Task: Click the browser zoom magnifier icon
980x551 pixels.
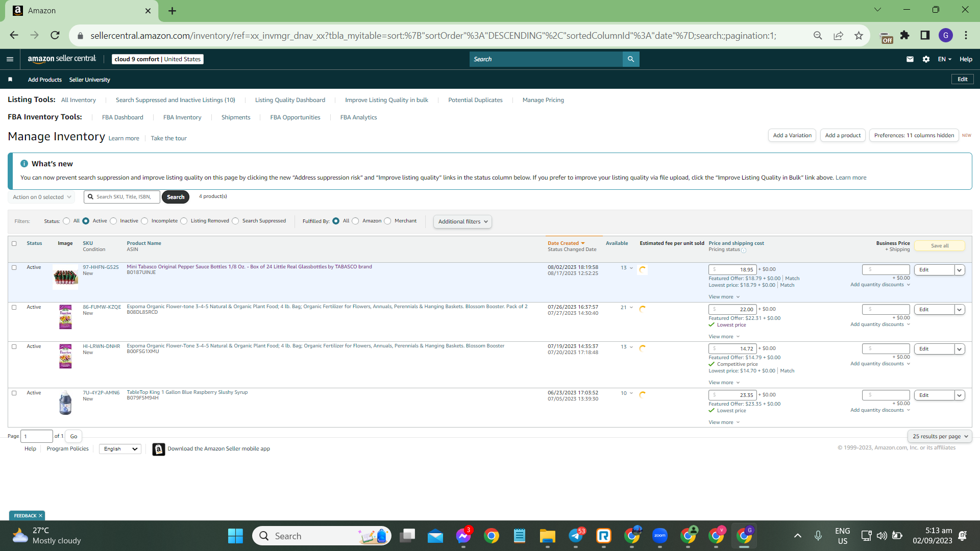Action: (x=818, y=36)
